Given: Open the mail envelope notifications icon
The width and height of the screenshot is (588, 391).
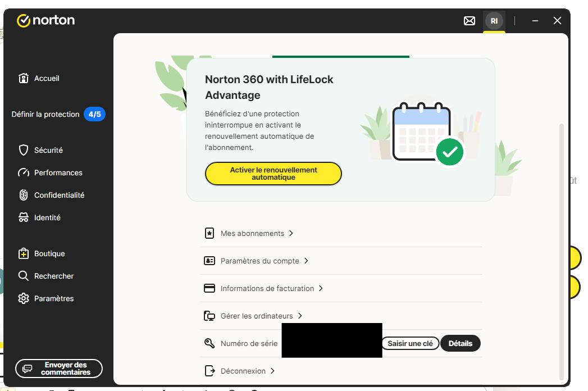Looking at the screenshot, I should (469, 21).
